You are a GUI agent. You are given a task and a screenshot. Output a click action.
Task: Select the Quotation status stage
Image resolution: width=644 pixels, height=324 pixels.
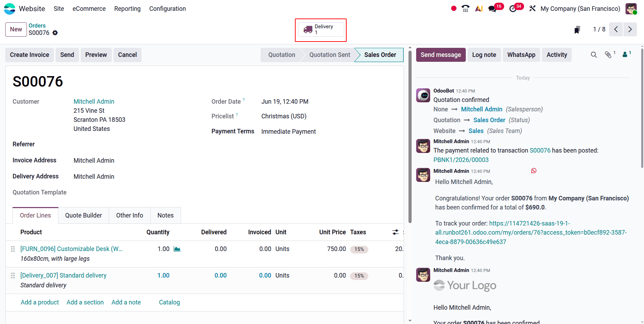click(x=282, y=55)
